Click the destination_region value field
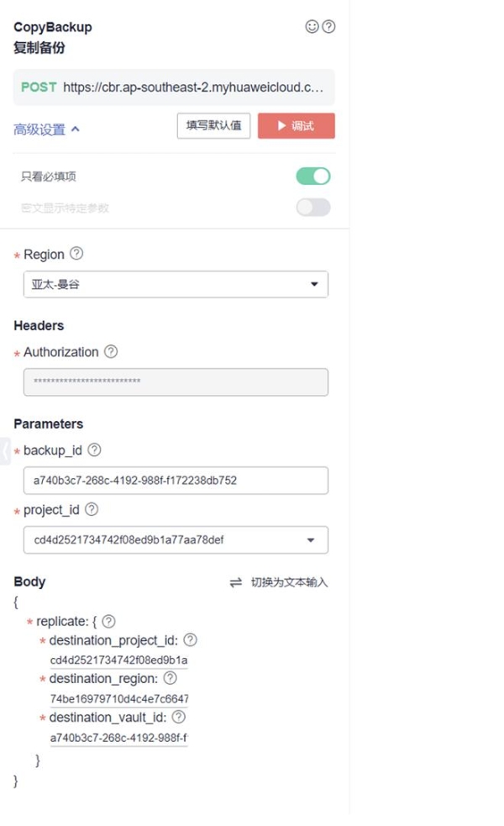 (x=118, y=698)
